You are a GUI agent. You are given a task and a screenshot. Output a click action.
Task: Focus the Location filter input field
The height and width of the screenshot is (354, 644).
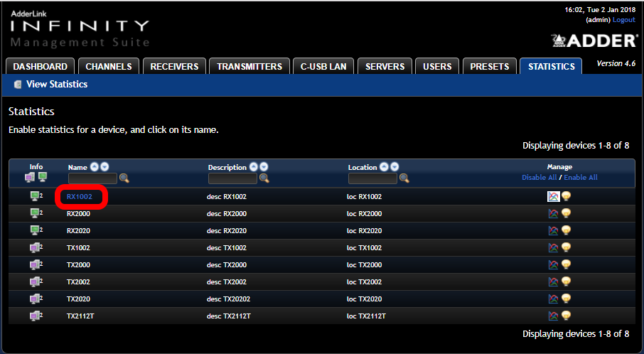tap(373, 178)
